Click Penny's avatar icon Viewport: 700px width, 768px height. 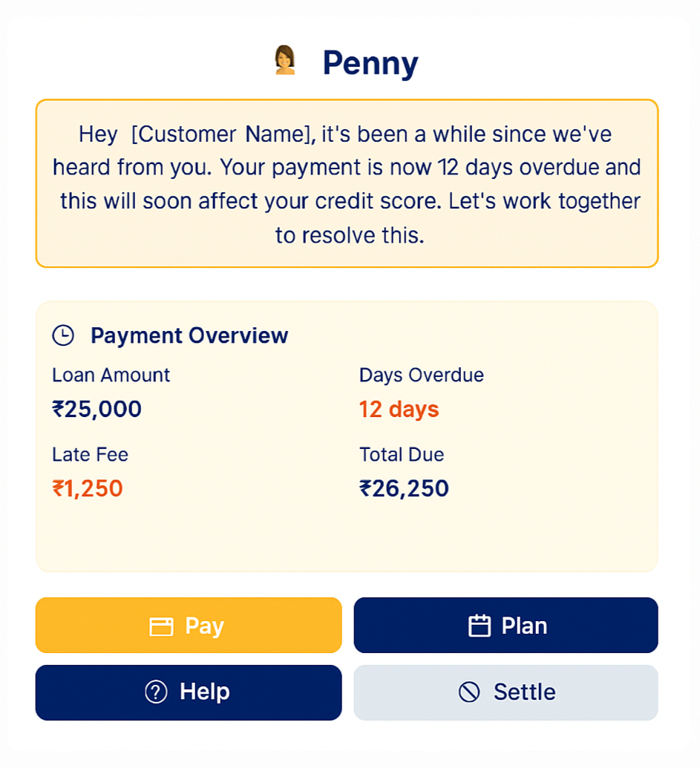pyautogui.click(x=285, y=61)
